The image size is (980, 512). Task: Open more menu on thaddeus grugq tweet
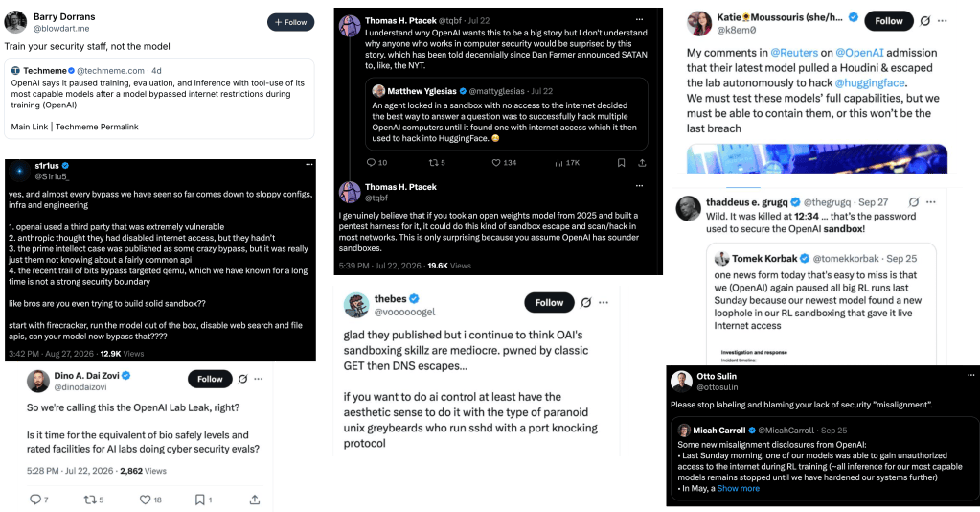(930, 202)
